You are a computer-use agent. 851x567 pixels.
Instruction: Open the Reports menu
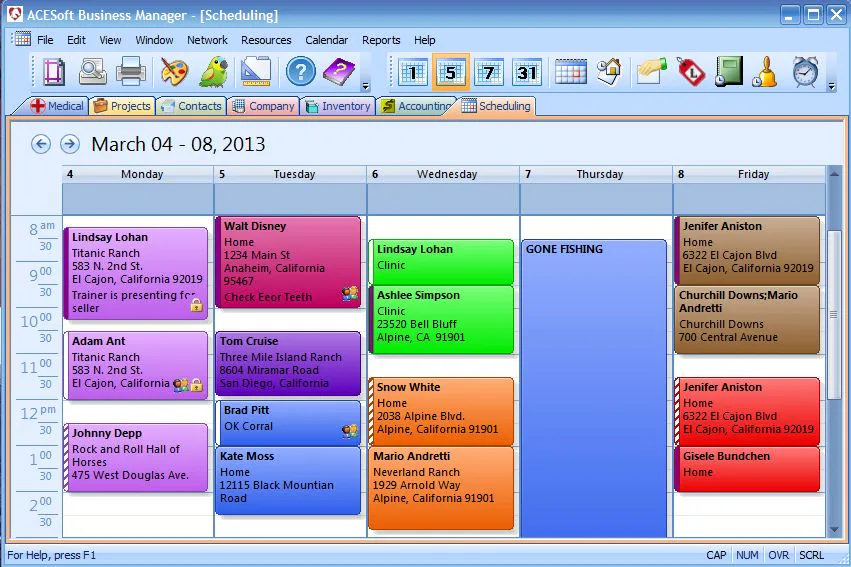(381, 40)
